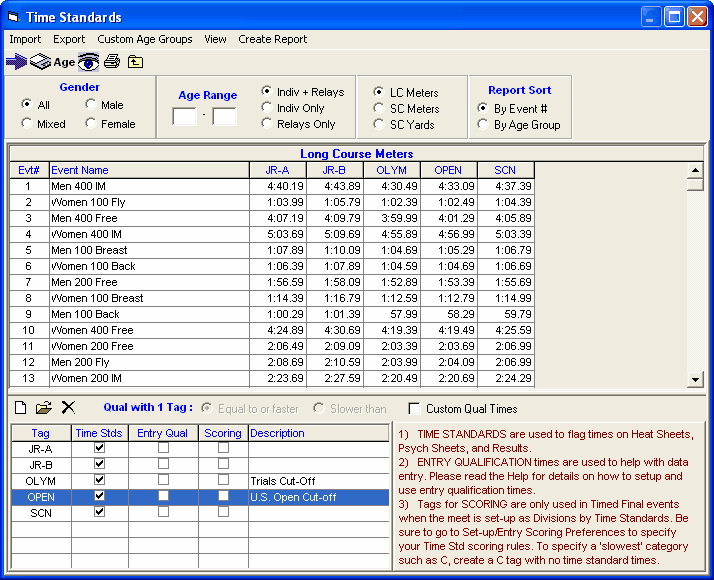Toggle Scoring checkbox for OLYM
The width and height of the screenshot is (714, 580).
pyautogui.click(x=223, y=479)
